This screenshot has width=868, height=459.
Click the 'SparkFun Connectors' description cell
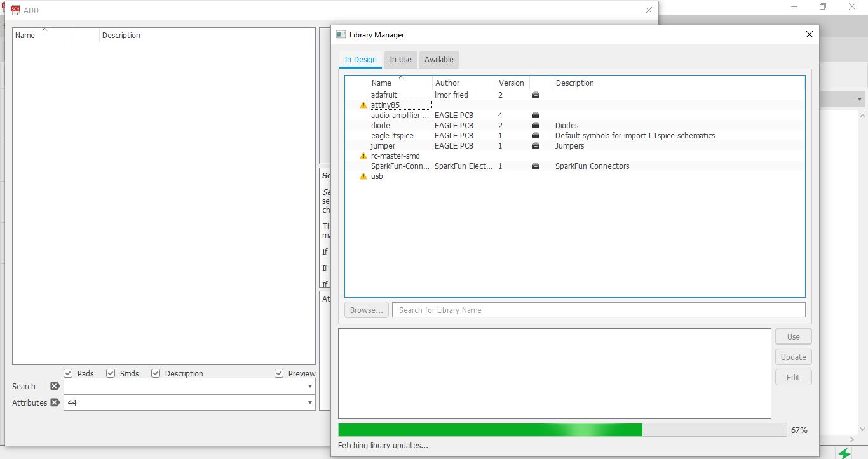point(592,166)
